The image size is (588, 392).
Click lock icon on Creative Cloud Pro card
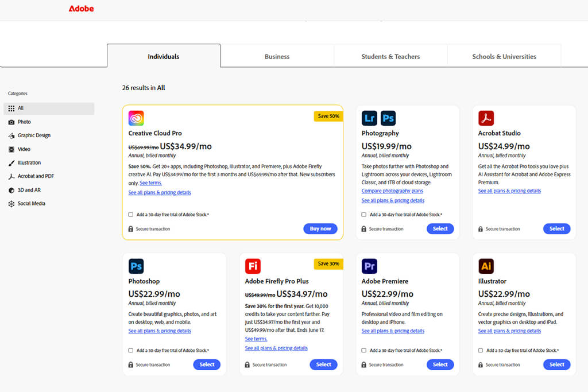(x=130, y=228)
